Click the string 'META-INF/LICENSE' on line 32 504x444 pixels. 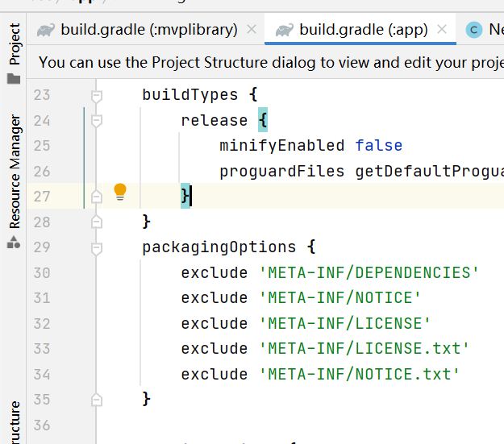[x=344, y=323]
